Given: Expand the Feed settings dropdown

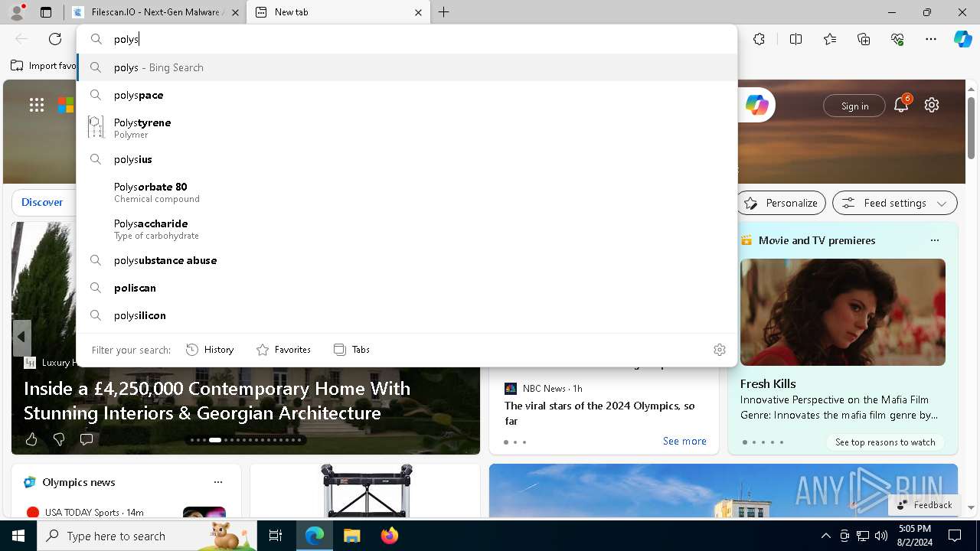Looking at the screenshot, I should (895, 203).
